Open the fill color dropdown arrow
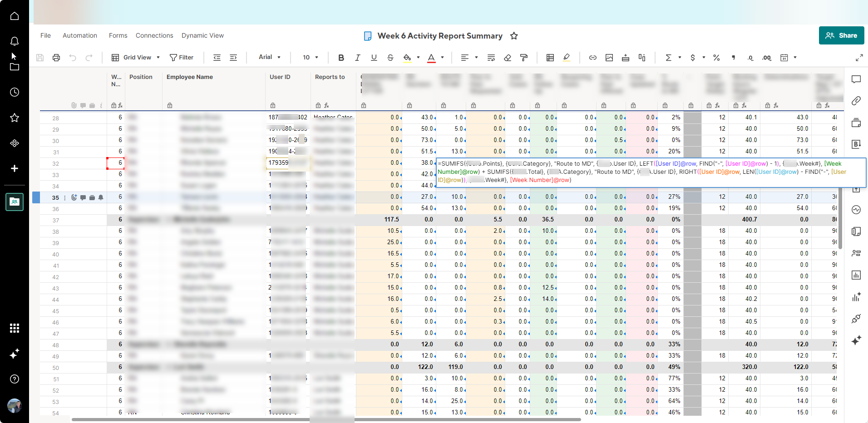The width and height of the screenshot is (868, 423). click(x=418, y=58)
